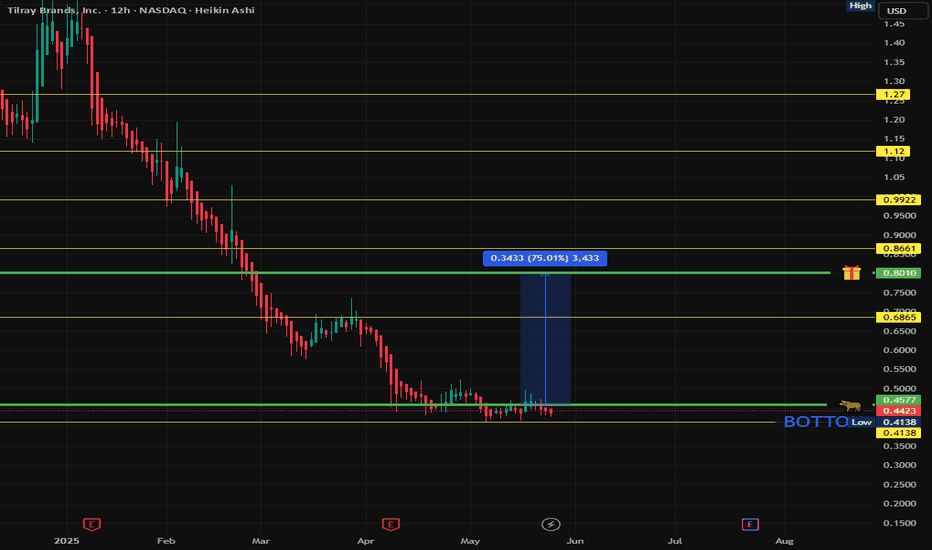
Task: Click the Jun label on the time axis
Action: coord(575,541)
